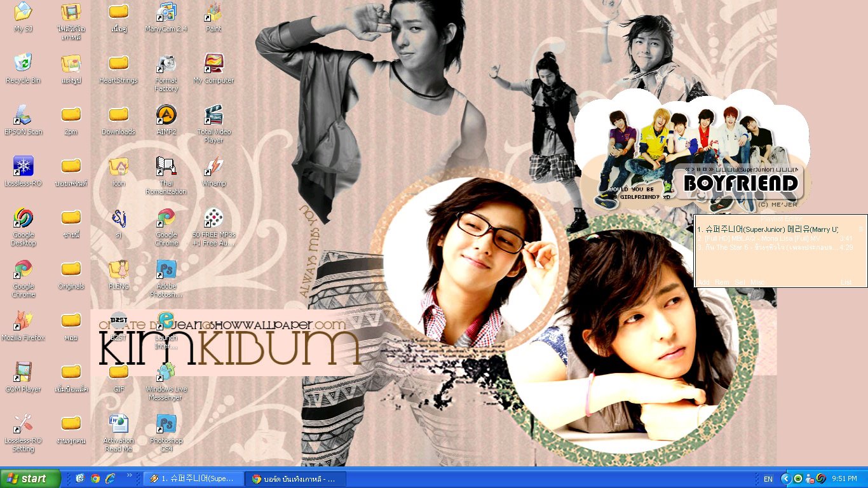
Task: Launch the Winamp desktop shortcut
Action: click(x=214, y=172)
